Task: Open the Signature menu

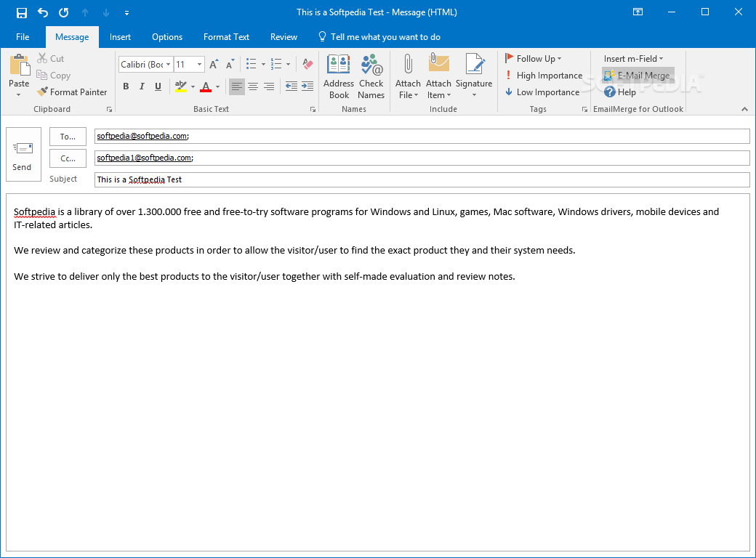Action: 474,76
